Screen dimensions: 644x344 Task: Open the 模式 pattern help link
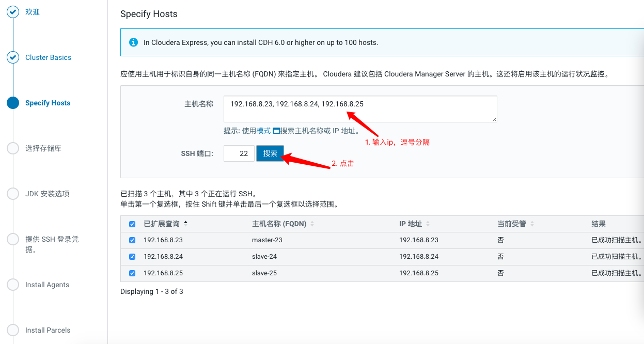[263, 131]
